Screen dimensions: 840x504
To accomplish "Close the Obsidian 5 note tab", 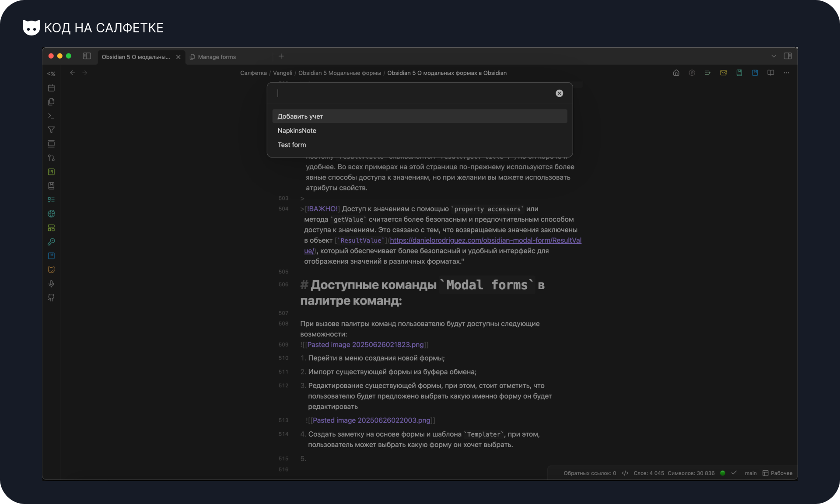I will [x=178, y=57].
